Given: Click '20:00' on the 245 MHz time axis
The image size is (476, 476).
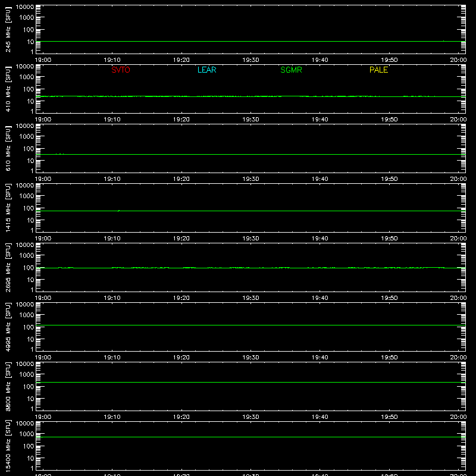Looking at the screenshot, I should pyautogui.click(x=458, y=60).
